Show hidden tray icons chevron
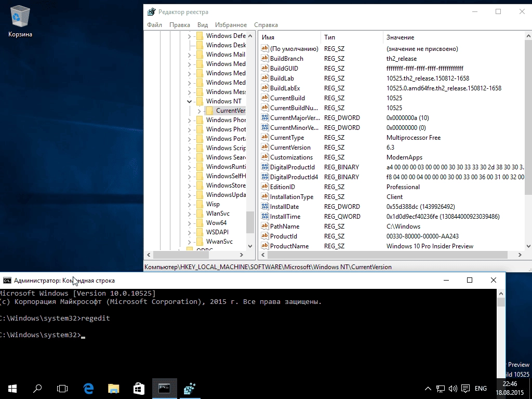Image resolution: width=532 pixels, height=399 pixels. 428,389
